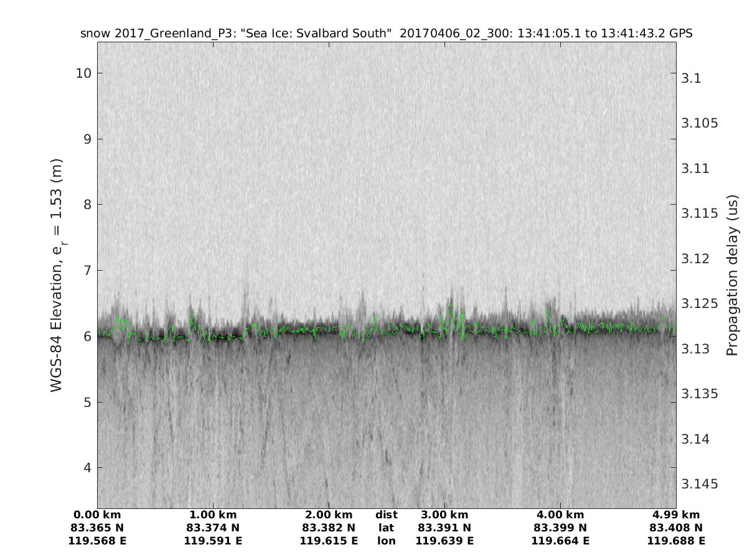Click the 0.00 km distance label
The width and height of the screenshot is (747, 560).
(x=97, y=515)
